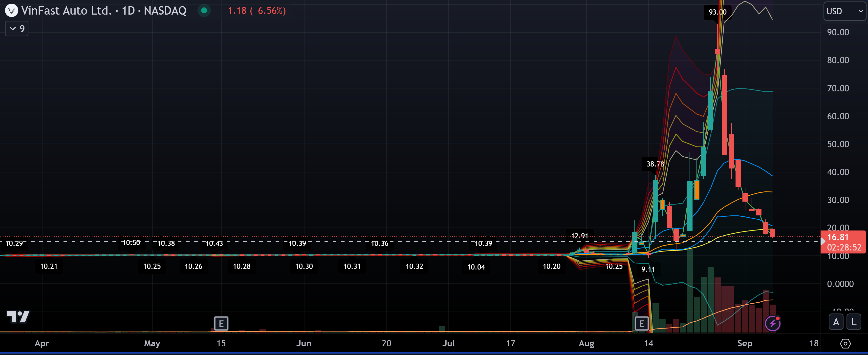This screenshot has height=355, width=868.
Task: Click the 10.20 pivot label
Action: 552,266
